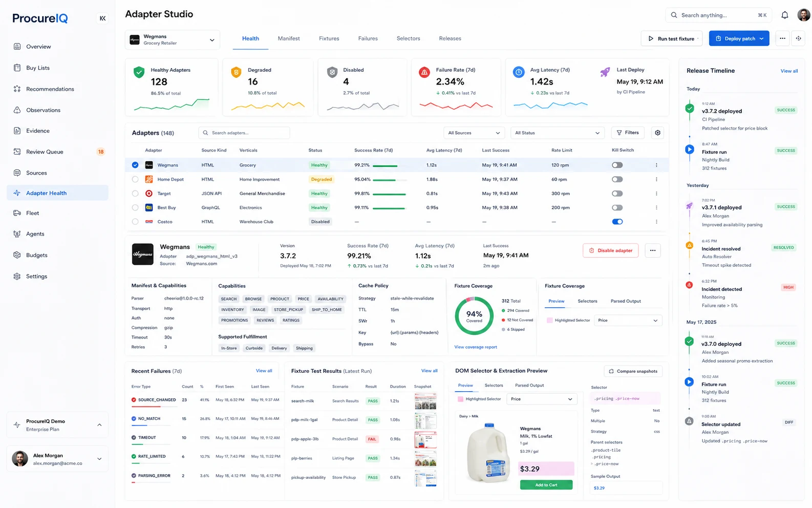Open the Releases tab
This screenshot has height=508, width=812.
450,38
